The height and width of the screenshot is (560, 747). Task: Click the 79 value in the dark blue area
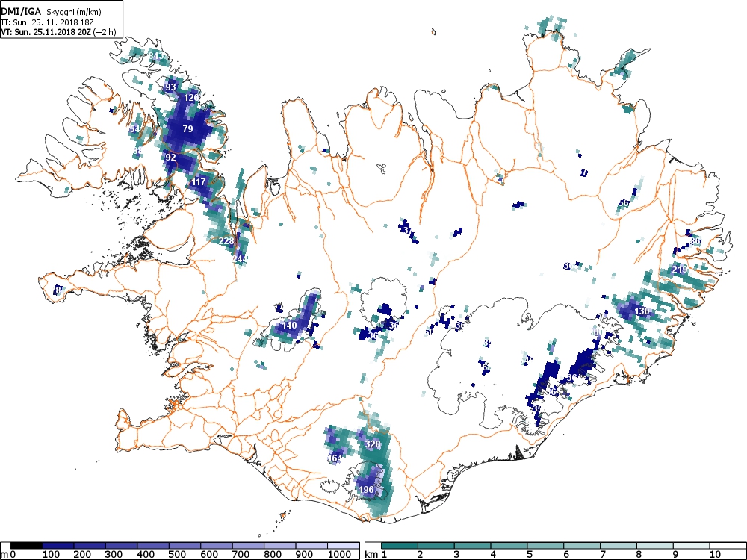[187, 129]
